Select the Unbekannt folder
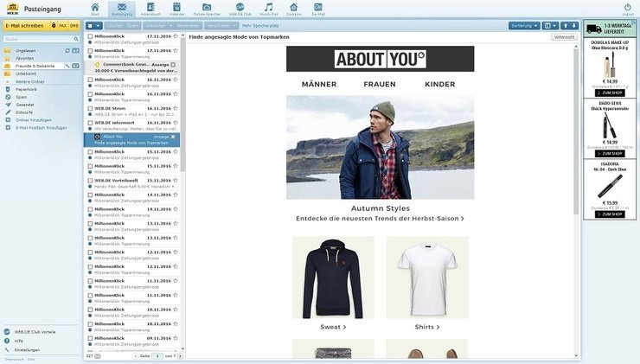 click(x=26, y=73)
